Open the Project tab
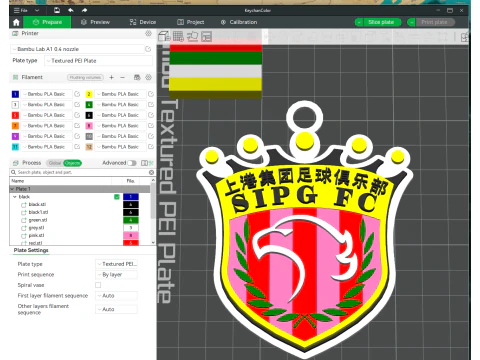Viewport: 480px width, 360px height. coord(191,22)
